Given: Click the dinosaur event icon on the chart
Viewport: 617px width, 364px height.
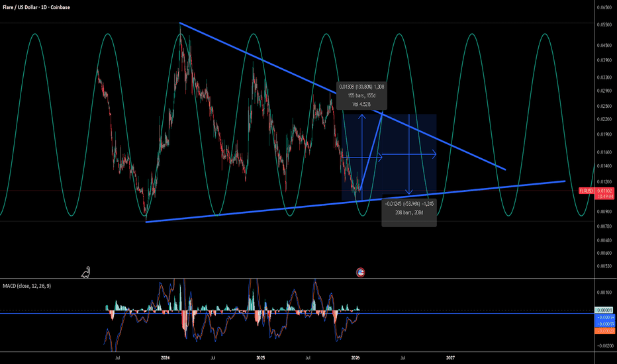Looking at the screenshot, I should point(86,271).
